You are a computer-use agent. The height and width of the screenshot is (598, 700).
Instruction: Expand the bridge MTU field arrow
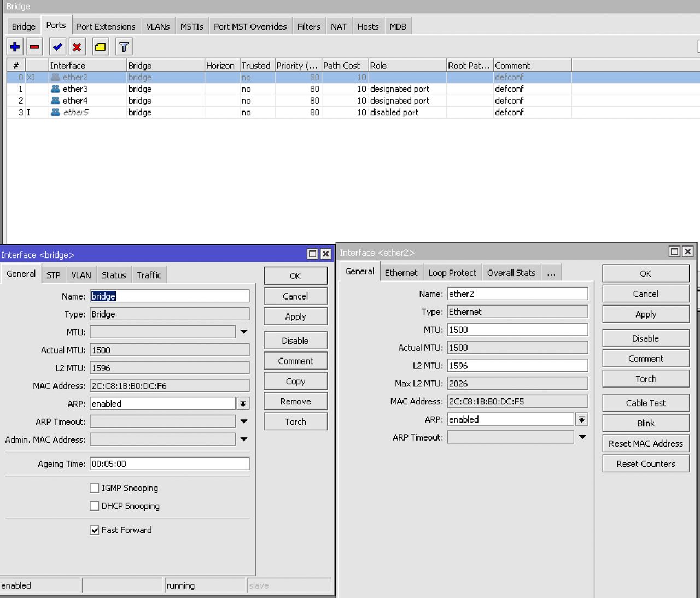(x=244, y=332)
